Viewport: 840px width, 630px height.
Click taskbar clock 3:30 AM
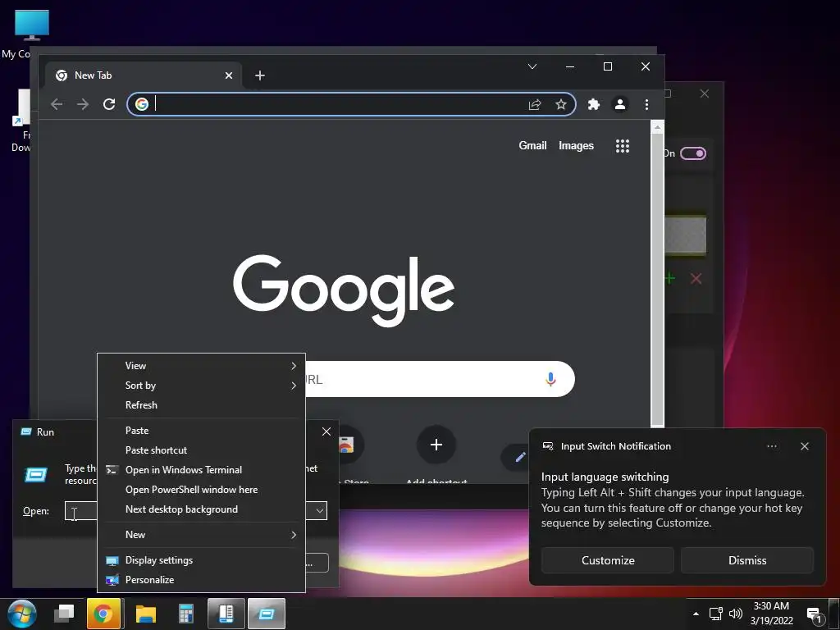[x=771, y=606]
